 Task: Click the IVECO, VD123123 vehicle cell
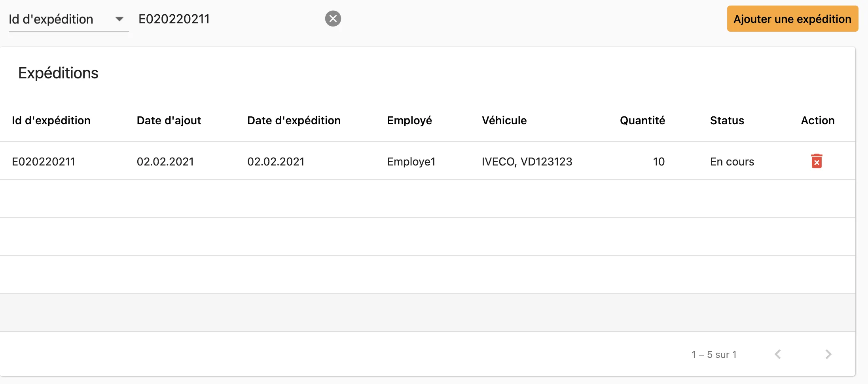tap(527, 162)
